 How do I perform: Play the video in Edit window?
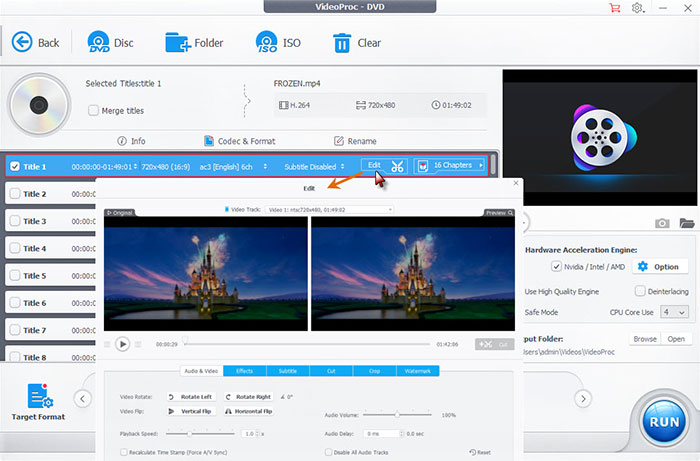(x=122, y=344)
